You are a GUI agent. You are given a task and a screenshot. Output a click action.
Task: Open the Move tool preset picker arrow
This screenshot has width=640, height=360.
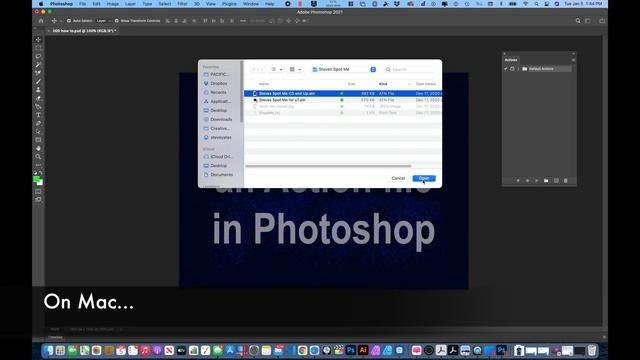tap(60, 21)
